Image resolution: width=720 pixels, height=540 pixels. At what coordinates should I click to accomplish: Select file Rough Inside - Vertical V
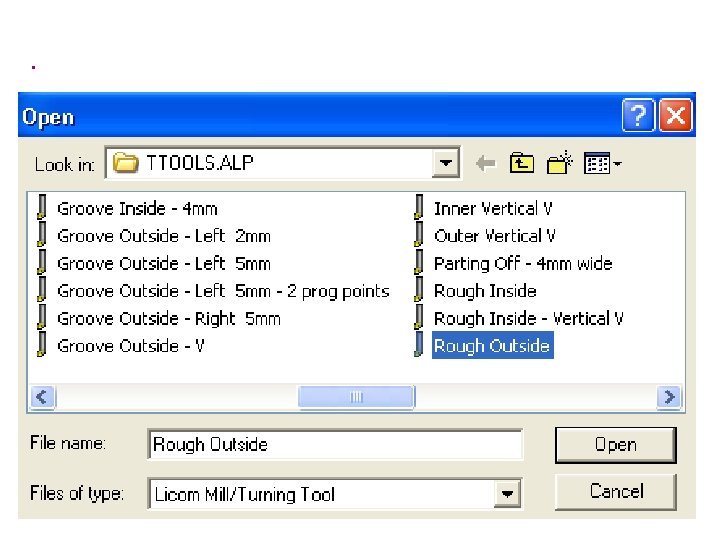pos(529,319)
